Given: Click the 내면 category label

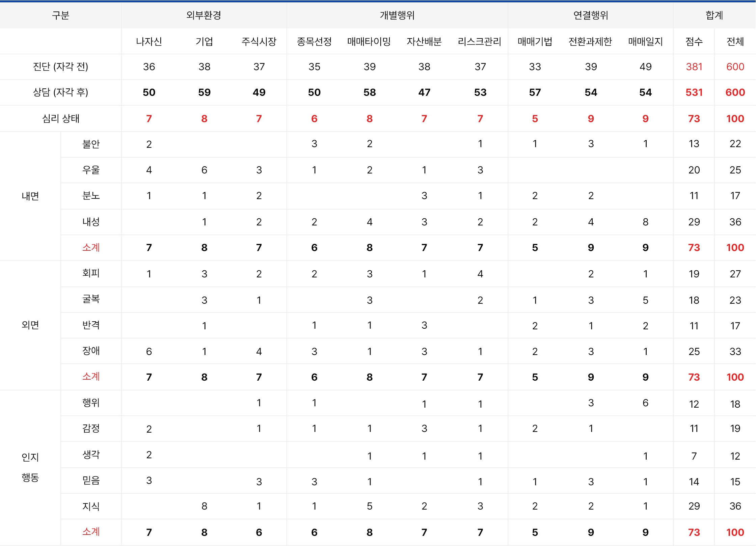Looking at the screenshot, I should pyautogui.click(x=30, y=196).
